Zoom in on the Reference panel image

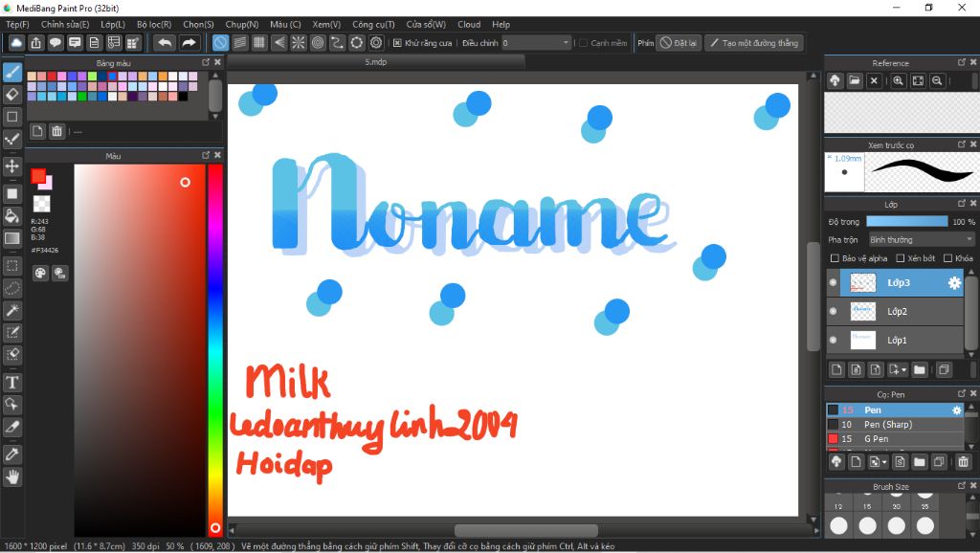click(x=898, y=80)
